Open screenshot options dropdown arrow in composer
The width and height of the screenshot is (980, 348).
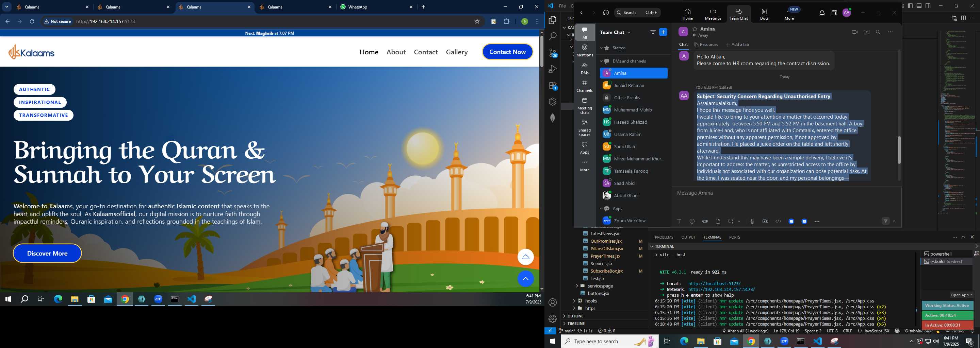coord(739,221)
